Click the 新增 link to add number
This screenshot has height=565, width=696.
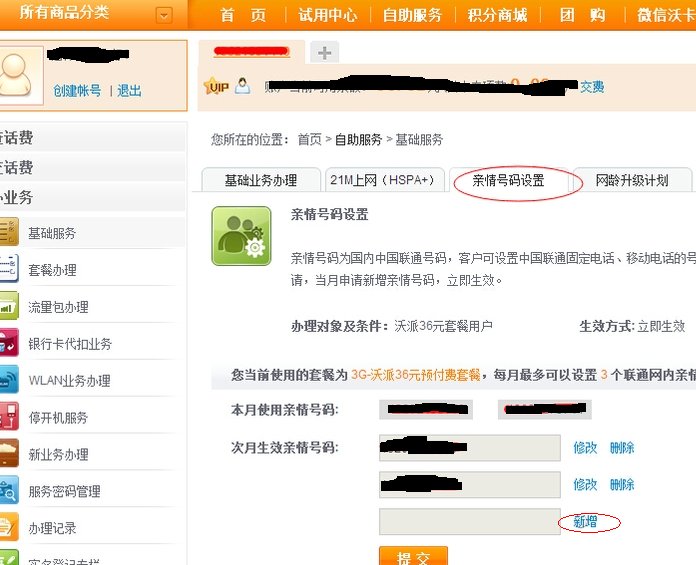(585, 522)
